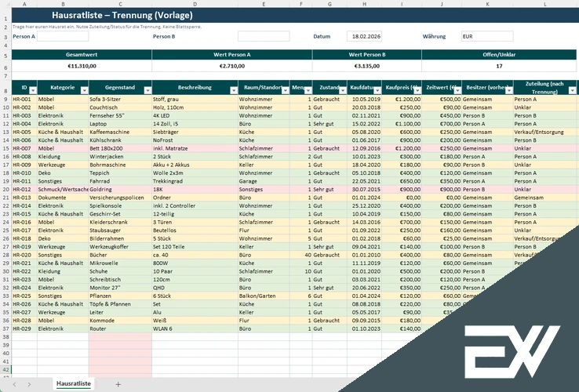The width and height of the screenshot is (579, 392).
Task: Click the Person B name input cell
Action: 264,36
